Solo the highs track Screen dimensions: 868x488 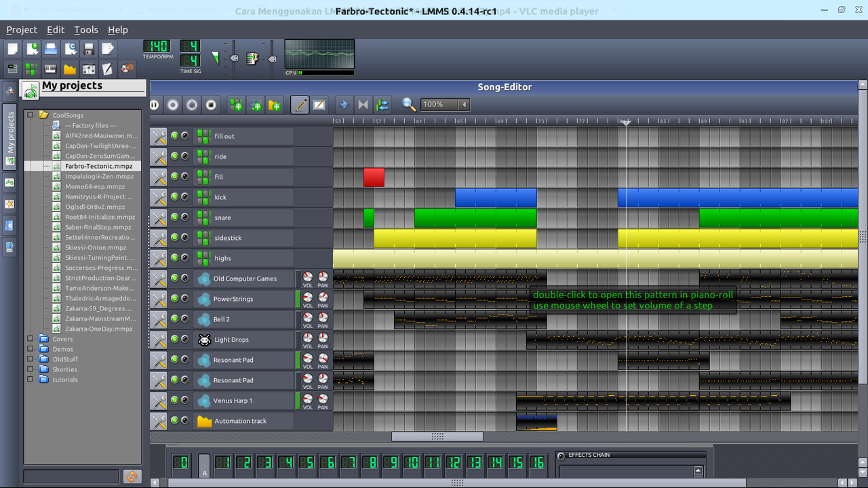pos(184,258)
